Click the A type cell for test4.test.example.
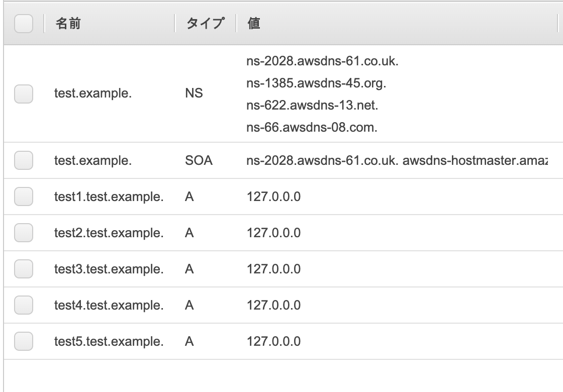The height and width of the screenshot is (392, 563). click(x=189, y=306)
